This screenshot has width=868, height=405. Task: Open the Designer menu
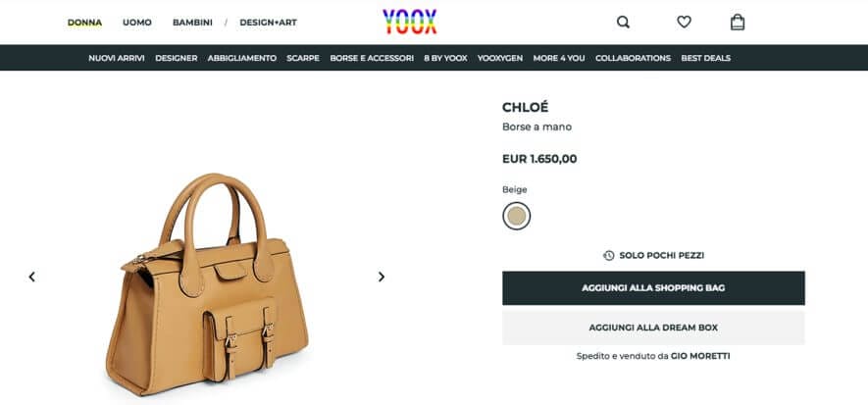pyautogui.click(x=176, y=58)
